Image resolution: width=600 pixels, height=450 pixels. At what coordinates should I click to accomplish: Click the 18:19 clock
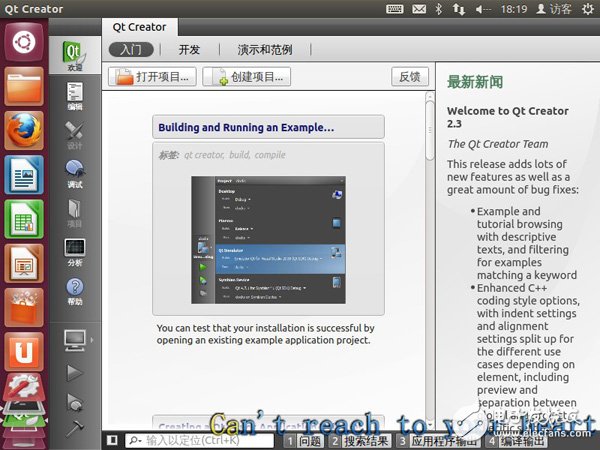click(x=514, y=9)
